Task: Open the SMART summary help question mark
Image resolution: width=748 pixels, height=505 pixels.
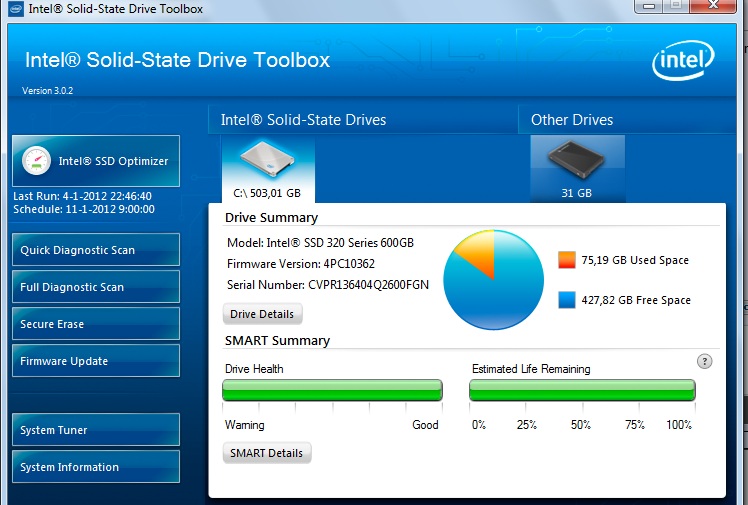Action: coord(705,361)
